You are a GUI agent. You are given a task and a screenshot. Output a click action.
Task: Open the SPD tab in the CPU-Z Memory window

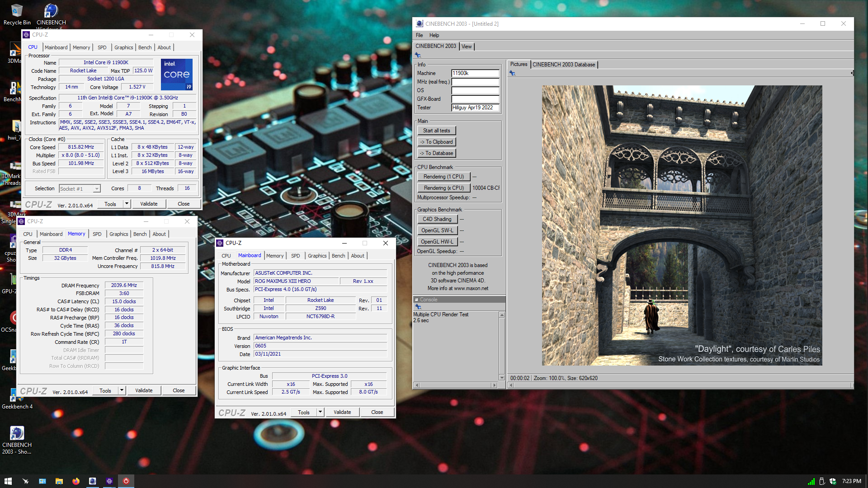click(x=97, y=234)
